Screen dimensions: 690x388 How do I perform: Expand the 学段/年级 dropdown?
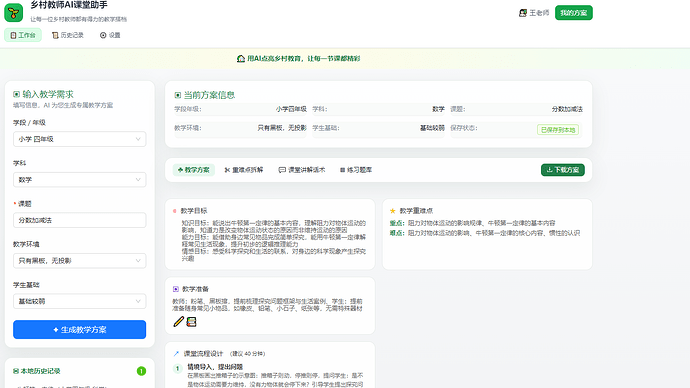[80, 139]
